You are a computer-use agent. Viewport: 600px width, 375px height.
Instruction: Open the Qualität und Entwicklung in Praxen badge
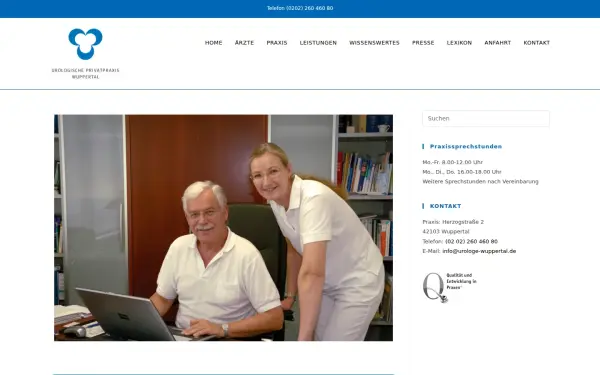click(450, 287)
